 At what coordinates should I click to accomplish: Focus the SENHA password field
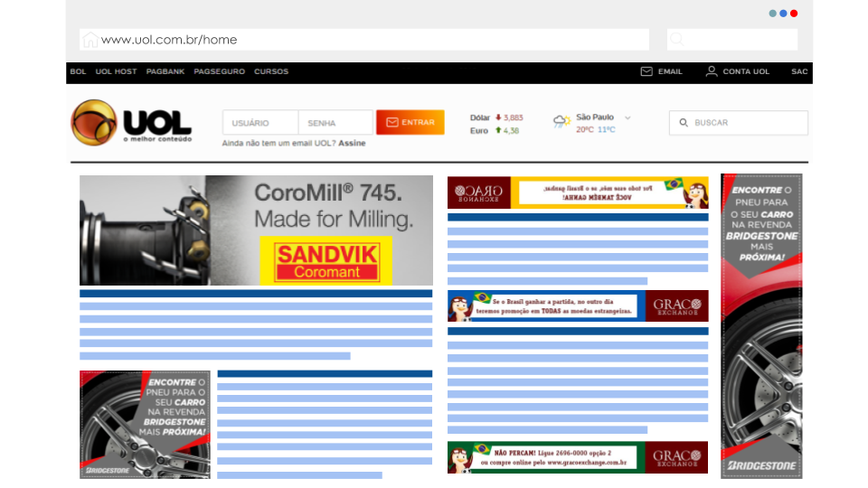coord(336,122)
